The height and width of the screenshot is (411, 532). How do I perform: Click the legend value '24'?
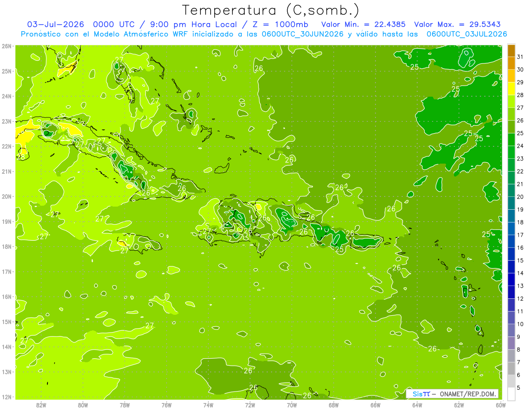pyautogui.click(x=520, y=146)
